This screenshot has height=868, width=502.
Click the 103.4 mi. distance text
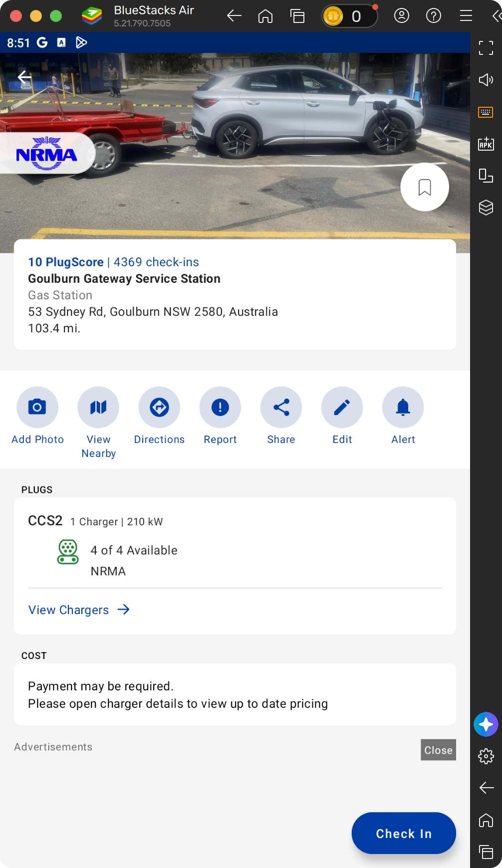click(54, 328)
